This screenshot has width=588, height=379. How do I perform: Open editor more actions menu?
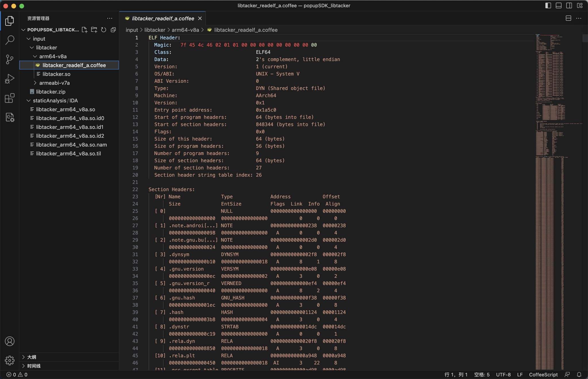pyautogui.click(x=579, y=18)
